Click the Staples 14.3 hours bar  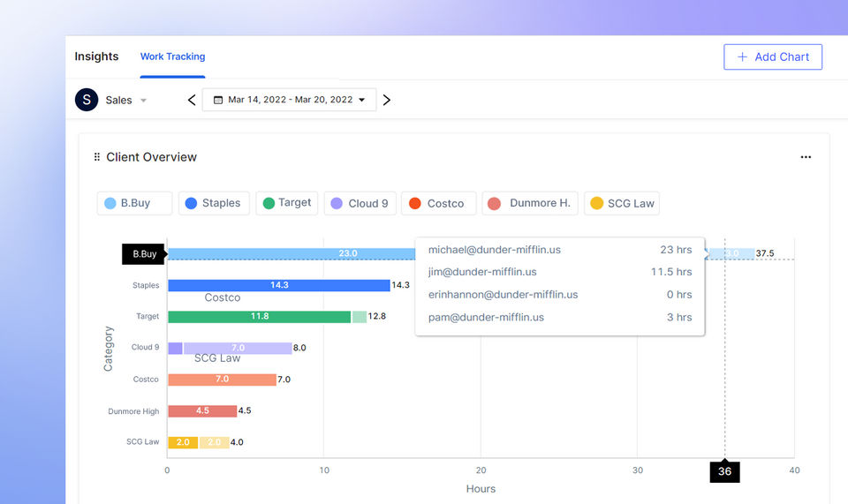point(279,285)
